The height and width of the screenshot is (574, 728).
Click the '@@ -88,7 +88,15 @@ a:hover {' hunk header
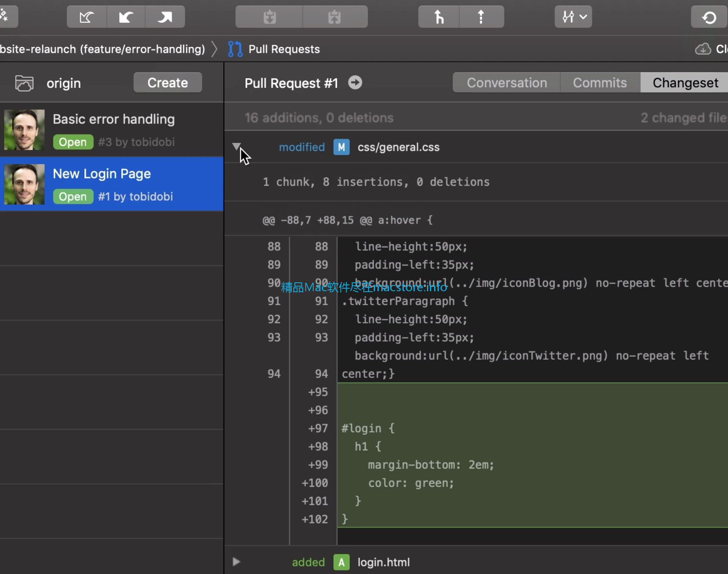pos(348,220)
